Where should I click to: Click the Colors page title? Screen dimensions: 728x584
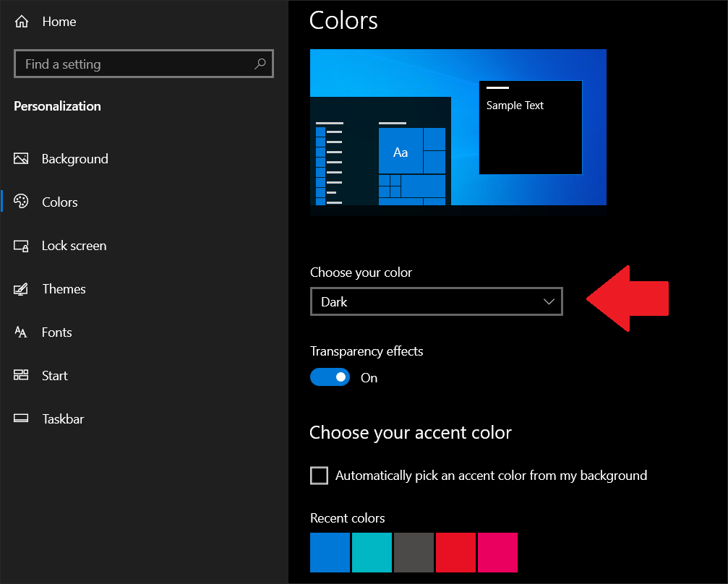click(343, 21)
